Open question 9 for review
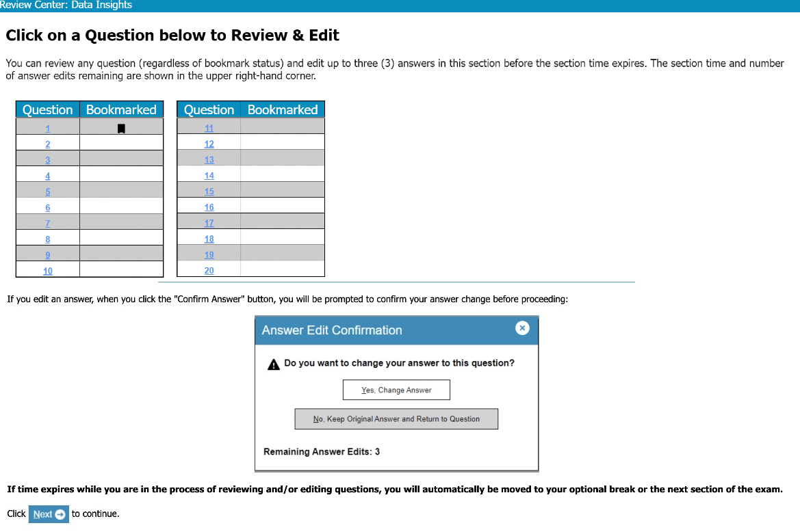Viewport: 800px width, 532px height. [47, 255]
